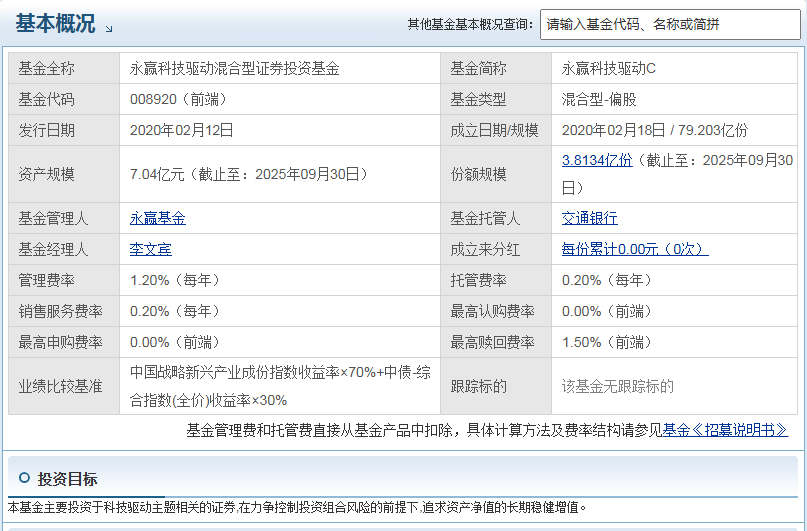This screenshot has width=807, height=531.
Task: Click the 成立日期/规模 label cell
Action: click(496, 130)
